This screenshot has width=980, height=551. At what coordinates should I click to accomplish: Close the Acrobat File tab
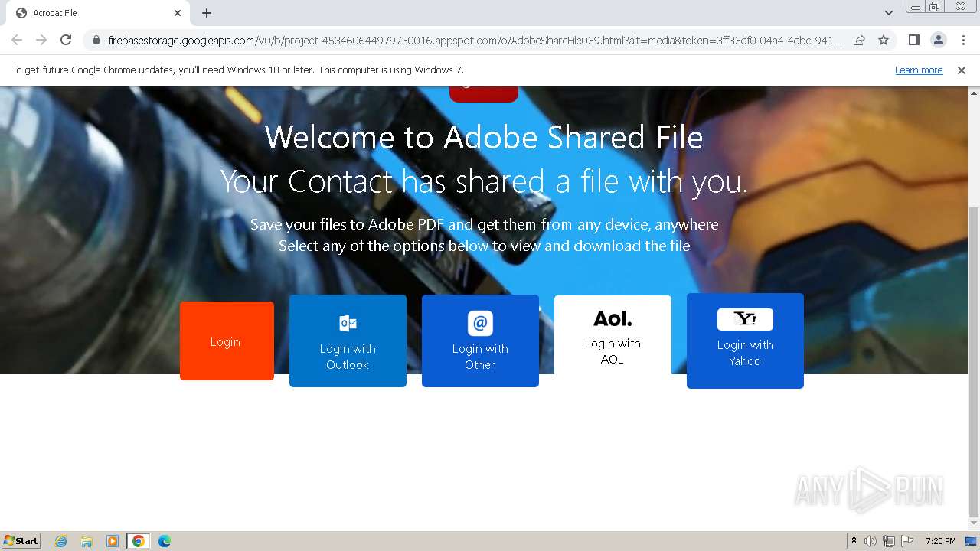point(178,13)
